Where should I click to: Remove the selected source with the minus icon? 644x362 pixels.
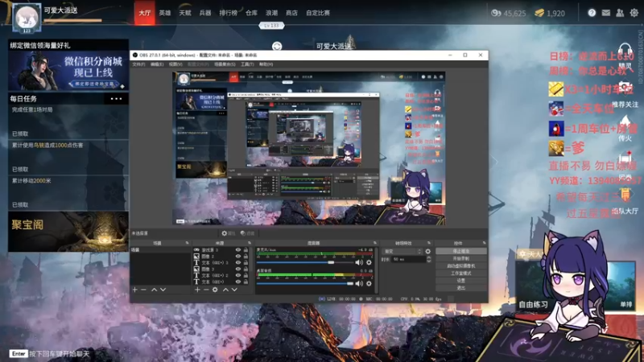coord(206,290)
